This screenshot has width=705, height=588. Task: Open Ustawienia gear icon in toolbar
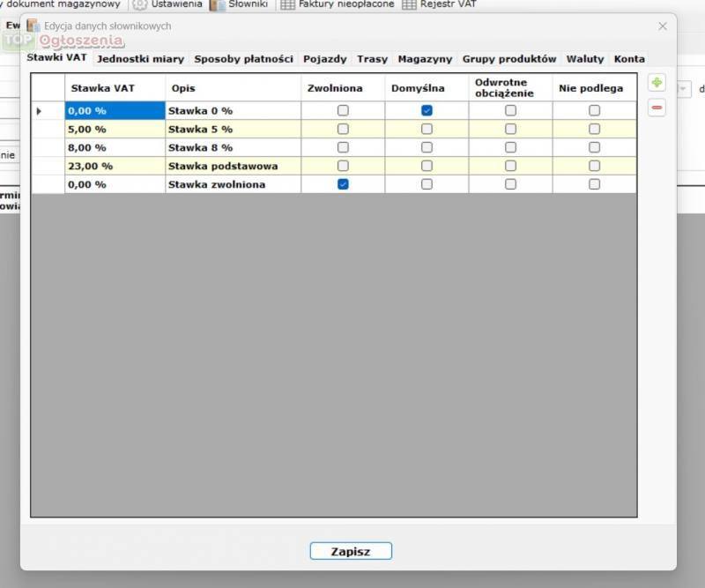click(x=140, y=4)
